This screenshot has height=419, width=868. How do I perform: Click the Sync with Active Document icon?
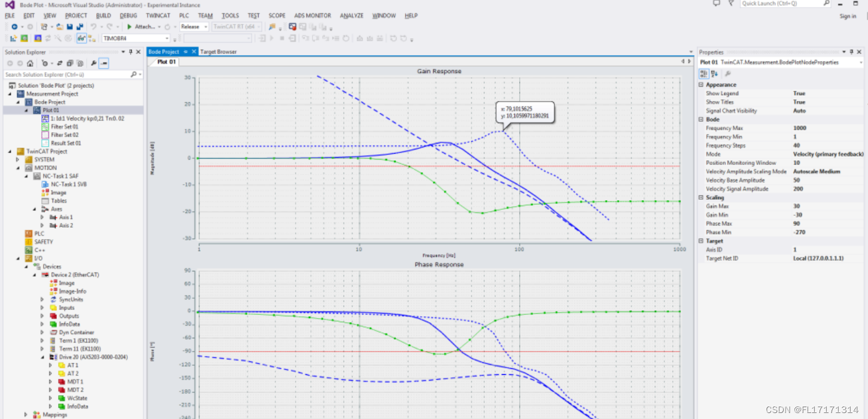pos(60,63)
